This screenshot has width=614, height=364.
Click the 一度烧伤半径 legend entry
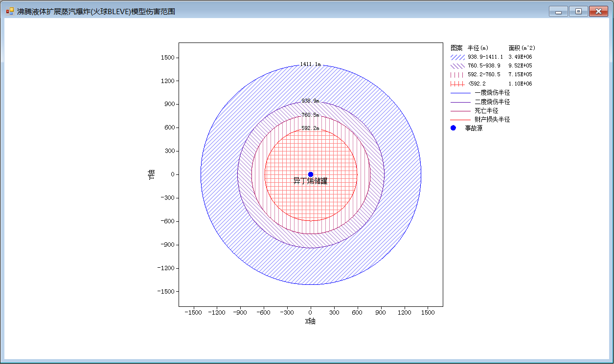(492, 92)
